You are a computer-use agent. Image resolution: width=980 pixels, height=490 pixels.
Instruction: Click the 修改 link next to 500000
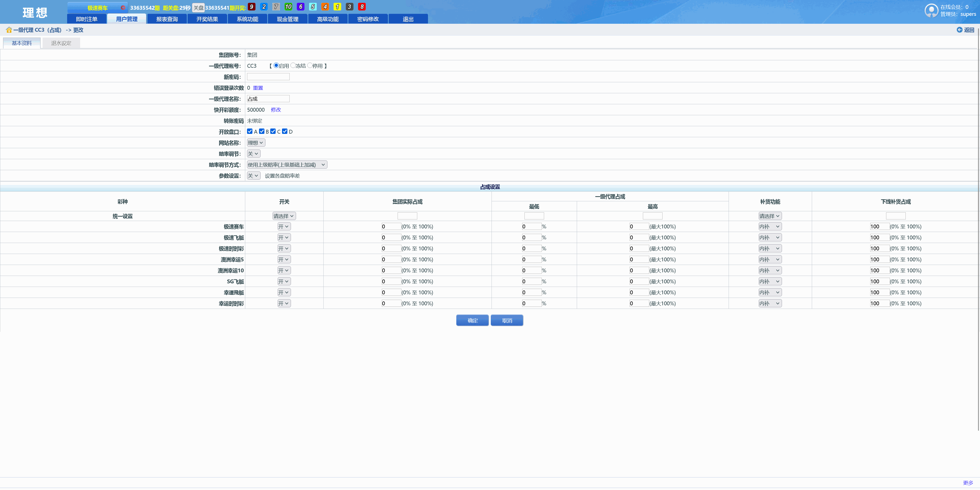coord(276,110)
